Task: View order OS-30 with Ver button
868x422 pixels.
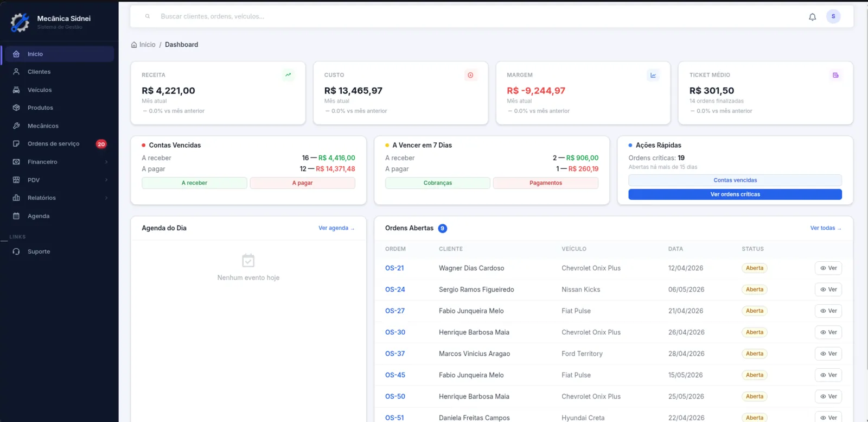Action: 828,332
